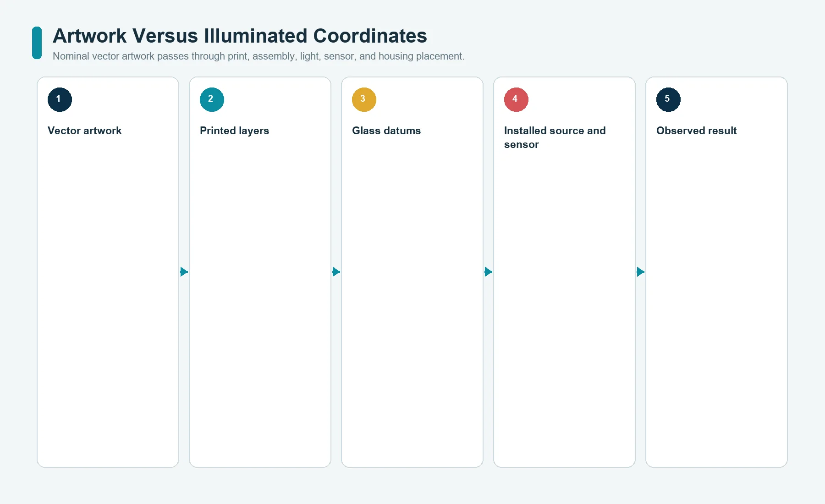Viewport: 825px width, 504px height.
Task: Select the "Installed source and sensor" heading
Action: pyautogui.click(x=555, y=137)
